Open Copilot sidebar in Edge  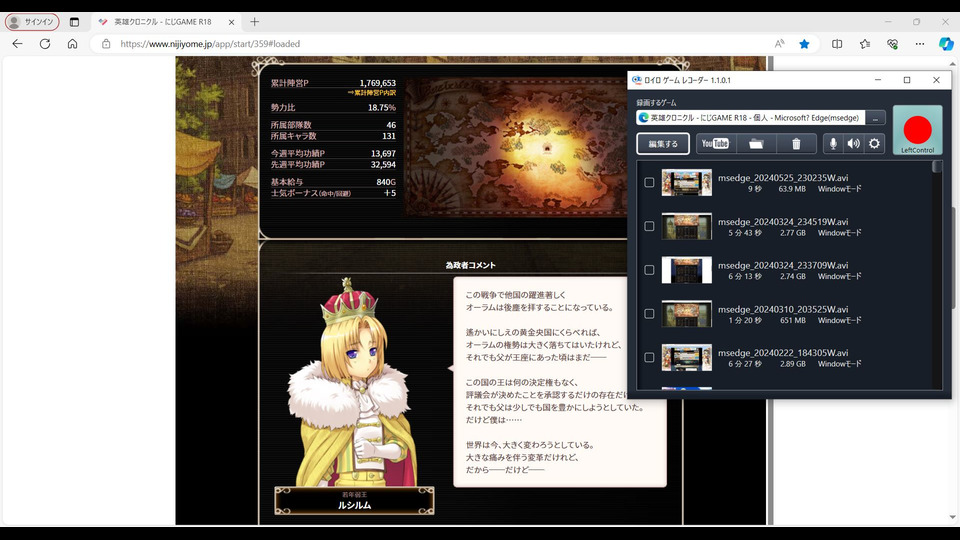coord(946,43)
